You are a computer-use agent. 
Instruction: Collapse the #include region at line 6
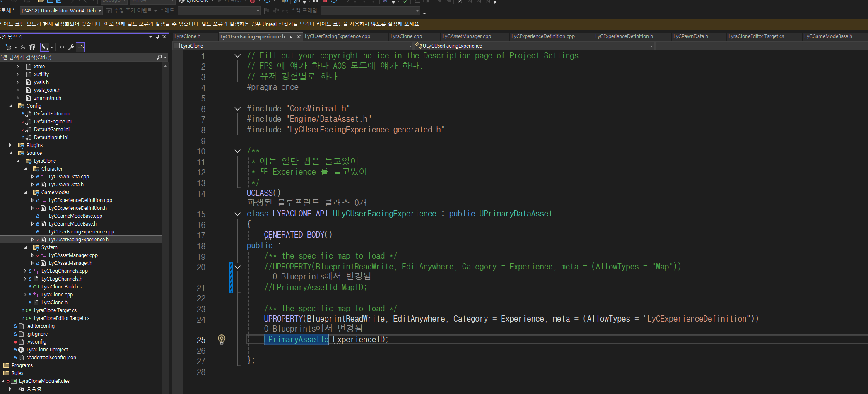pos(237,109)
